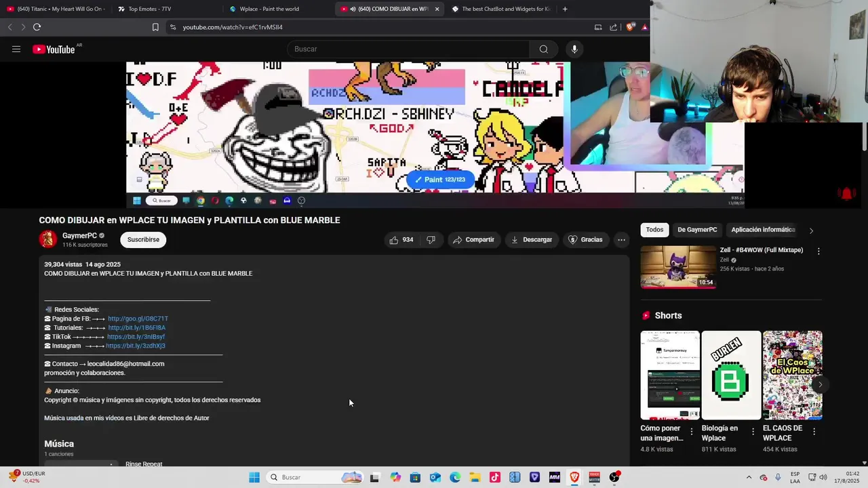Bookmark this page in browser
The height and width of the screenshot is (488, 868).
155,27
